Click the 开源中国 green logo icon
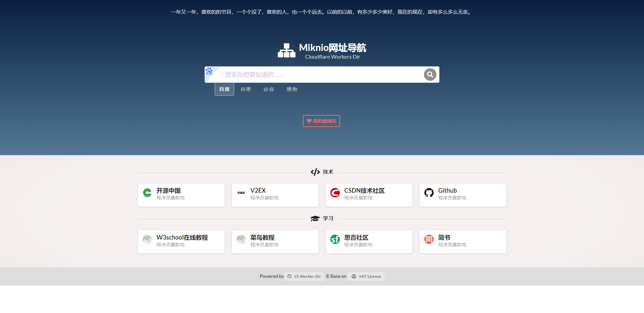The height and width of the screenshot is (313, 644). pos(147,193)
